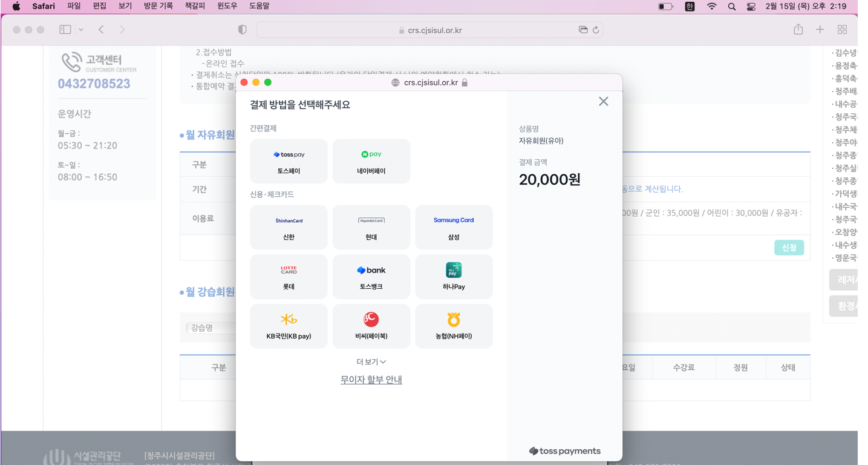Open the 무이자 할부 안내 link
Viewport: 868px width, 465px height.
click(x=371, y=380)
